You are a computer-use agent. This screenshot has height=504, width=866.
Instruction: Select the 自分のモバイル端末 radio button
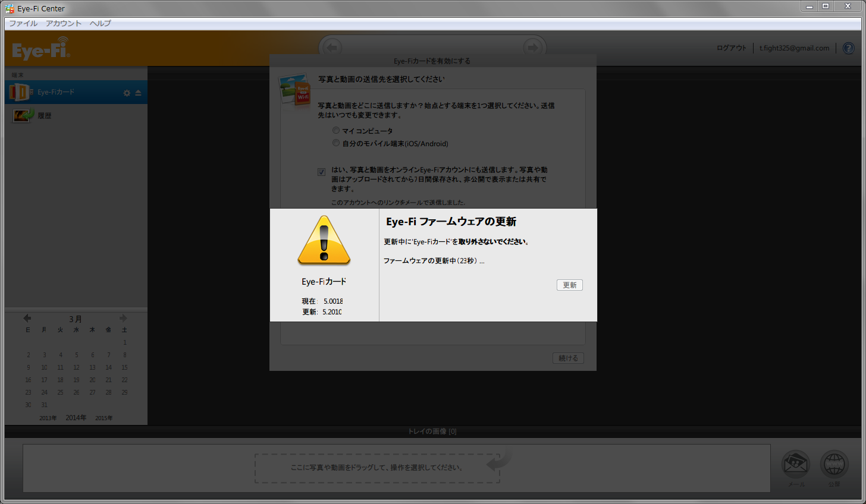[336, 143]
